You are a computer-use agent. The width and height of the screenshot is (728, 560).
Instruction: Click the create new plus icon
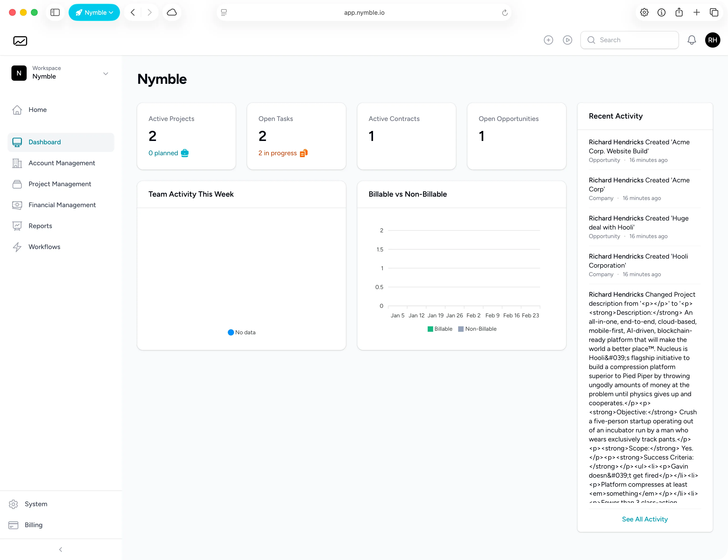(548, 40)
